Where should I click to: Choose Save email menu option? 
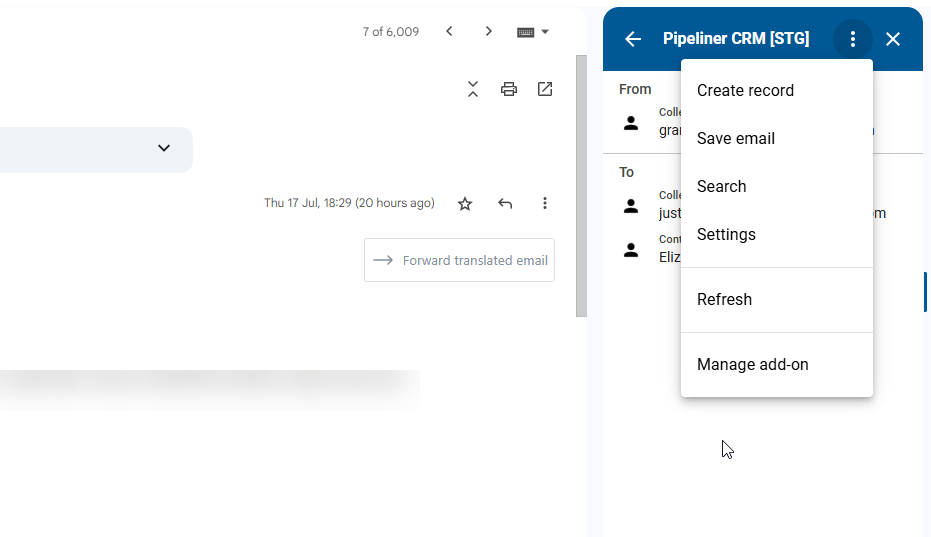pos(777,138)
